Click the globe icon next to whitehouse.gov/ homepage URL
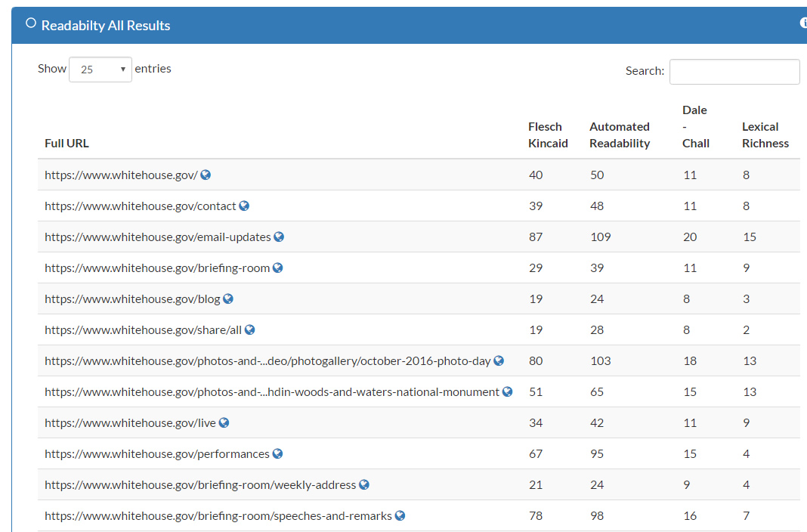Viewport: 807px width, 532px height. click(206, 175)
